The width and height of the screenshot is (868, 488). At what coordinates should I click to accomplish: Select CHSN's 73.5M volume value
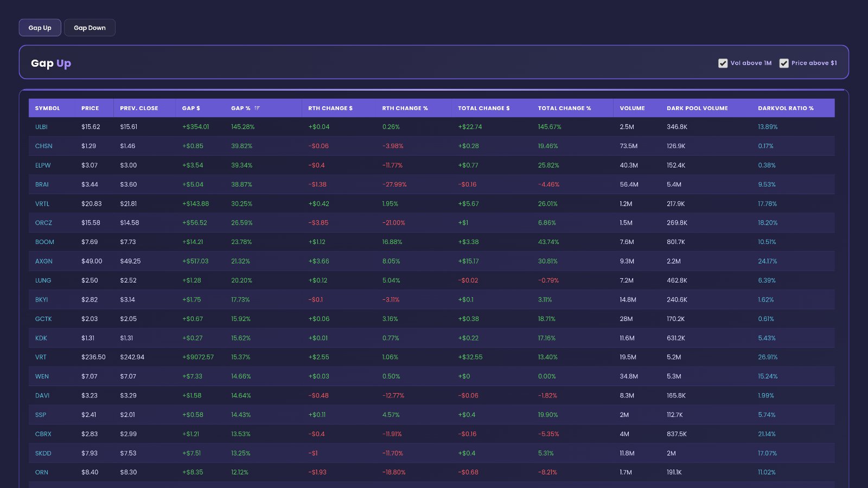point(629,146)
